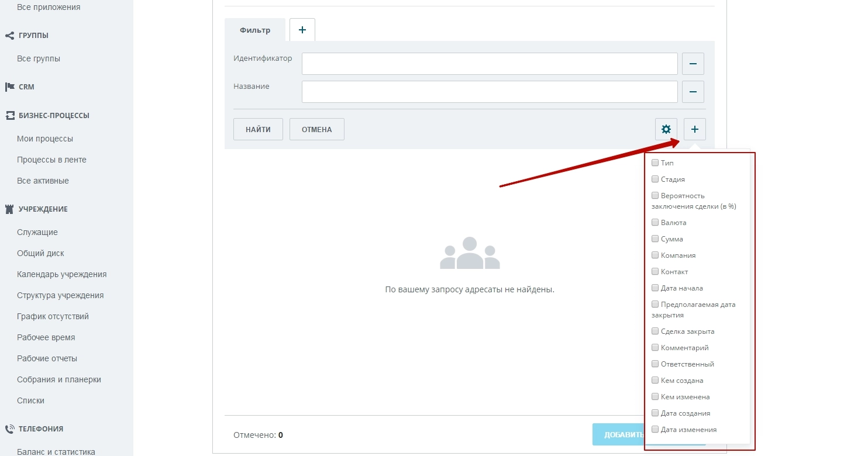Switch to the Фильтр tab
The image size is (868, 456).
(x=255, y=30)
